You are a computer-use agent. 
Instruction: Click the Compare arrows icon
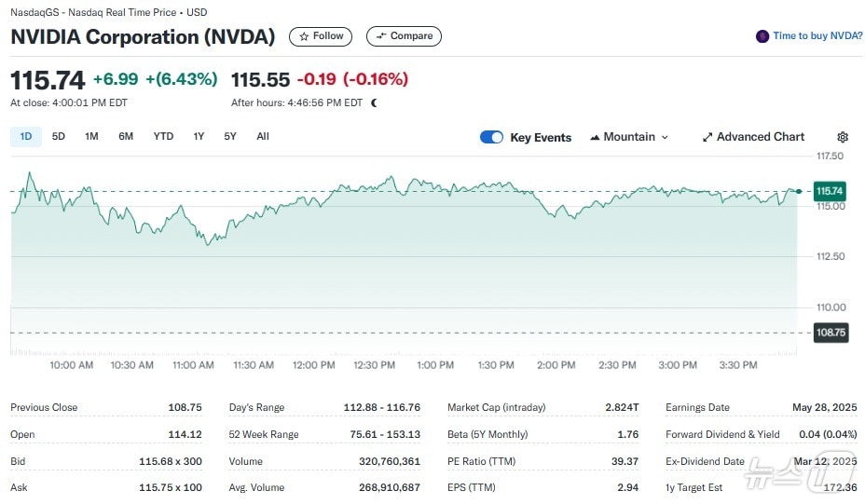pos(380,36)
